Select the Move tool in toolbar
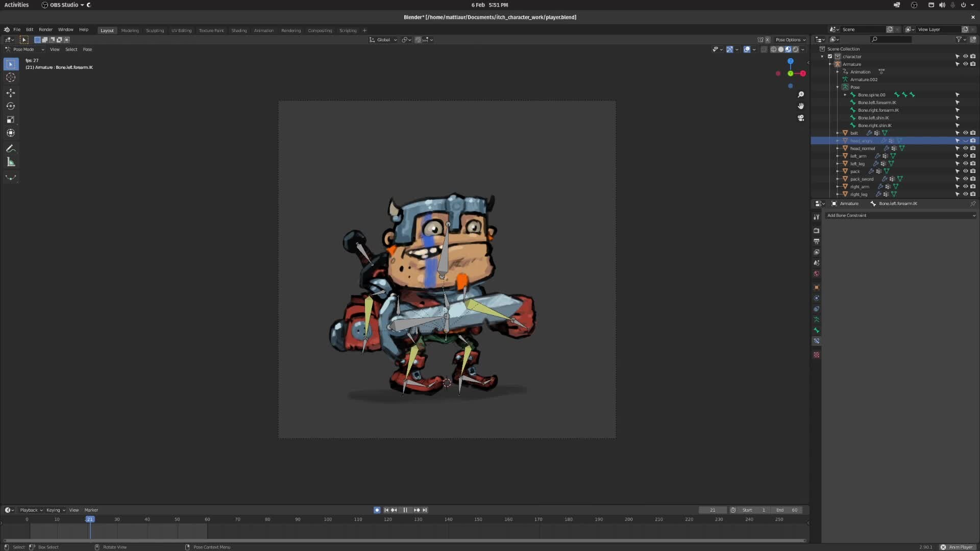This screenshot has width=980, height=551. (x=10, y=92)
